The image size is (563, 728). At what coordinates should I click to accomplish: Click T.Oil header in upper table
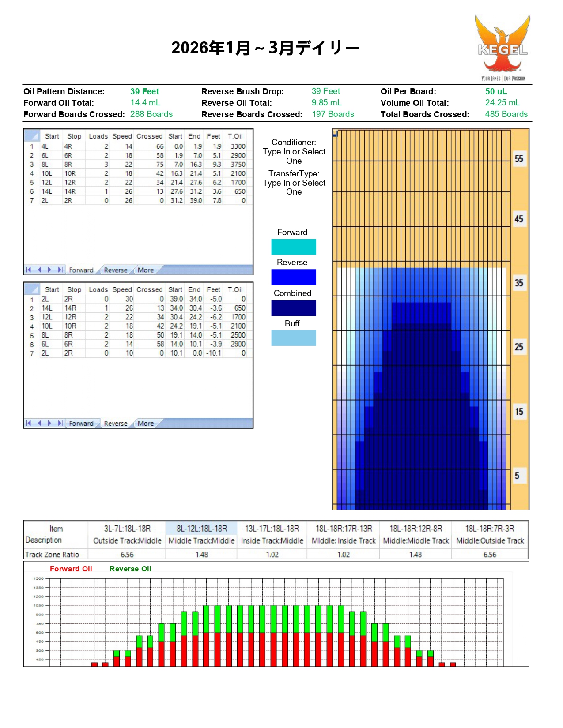point(235,136)
